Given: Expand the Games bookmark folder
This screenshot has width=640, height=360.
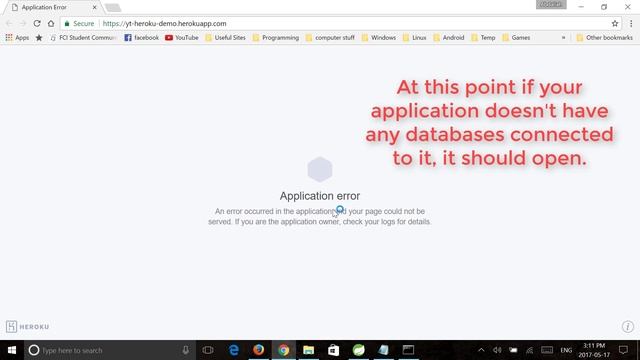Looking at the screenshot, I should pos(516,38).
